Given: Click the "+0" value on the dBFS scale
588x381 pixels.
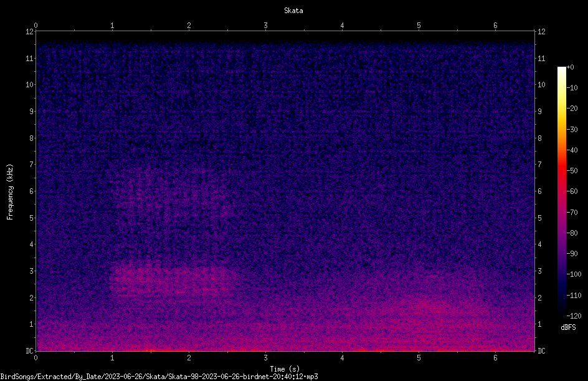Looking at the screenshot, I should [570, 67].
